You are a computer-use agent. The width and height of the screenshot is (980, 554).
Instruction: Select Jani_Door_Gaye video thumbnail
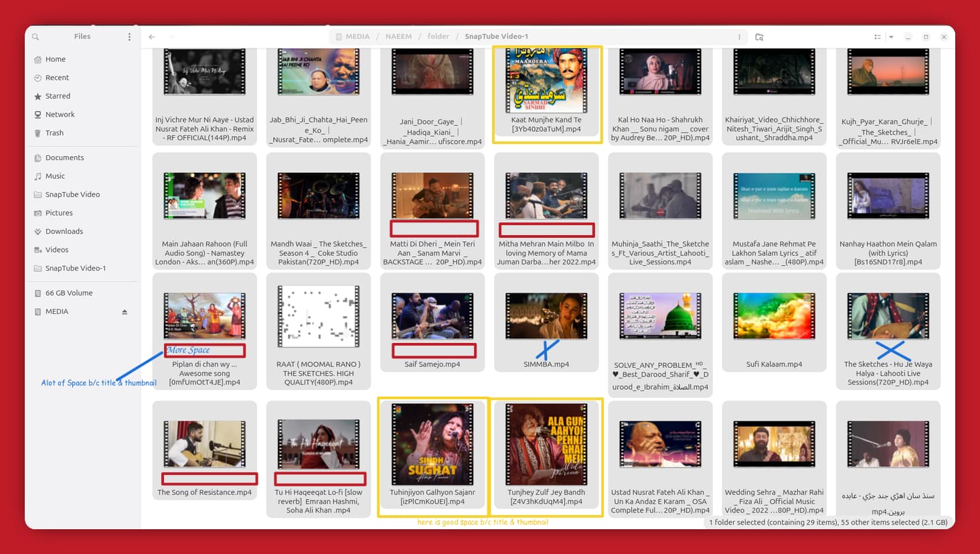432,72
